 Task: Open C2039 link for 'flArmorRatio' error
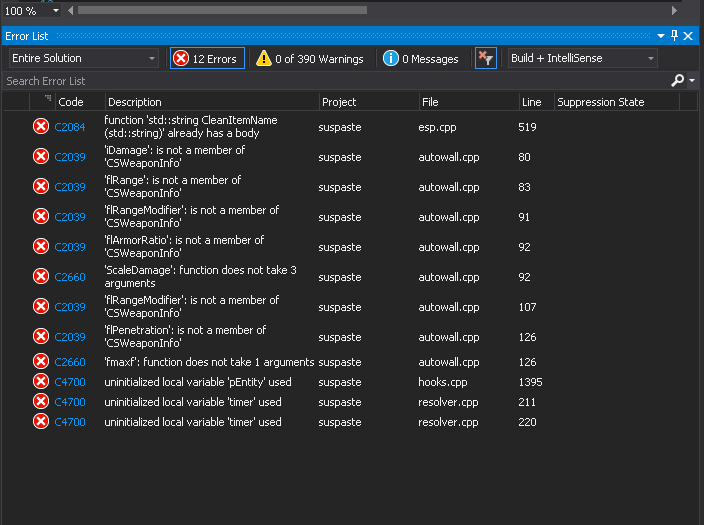tap(70, 247)
